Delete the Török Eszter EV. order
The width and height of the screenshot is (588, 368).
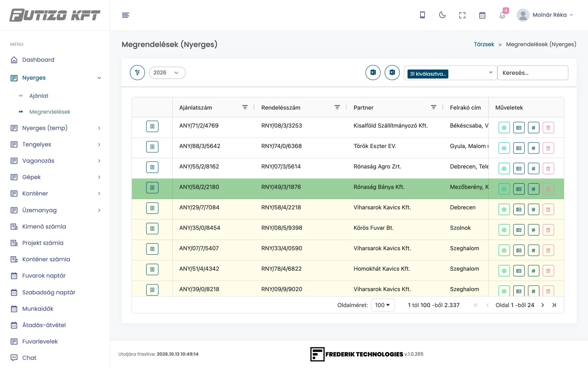(x=548, y=148)
